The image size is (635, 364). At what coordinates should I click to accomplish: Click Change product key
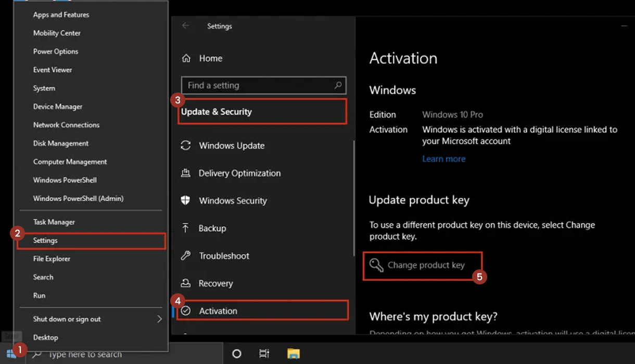(x=426, y=265)
